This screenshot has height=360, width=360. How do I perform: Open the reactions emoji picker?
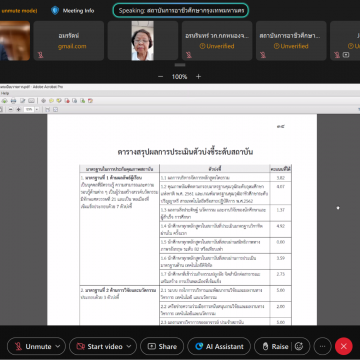click(299, 347)
